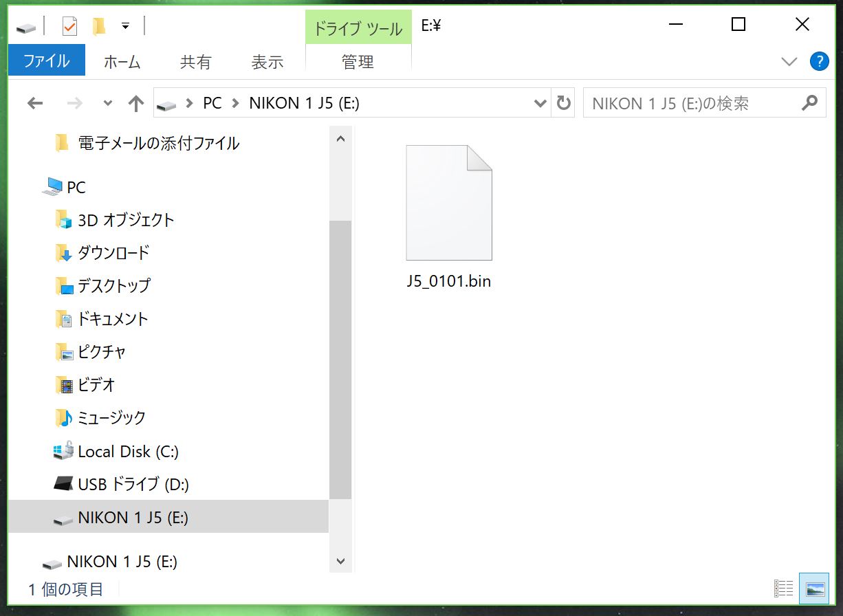Select 電子メールの添付ファイル folder in navigation pane
The width and height of the screenshot is (843, 616).
159,143
